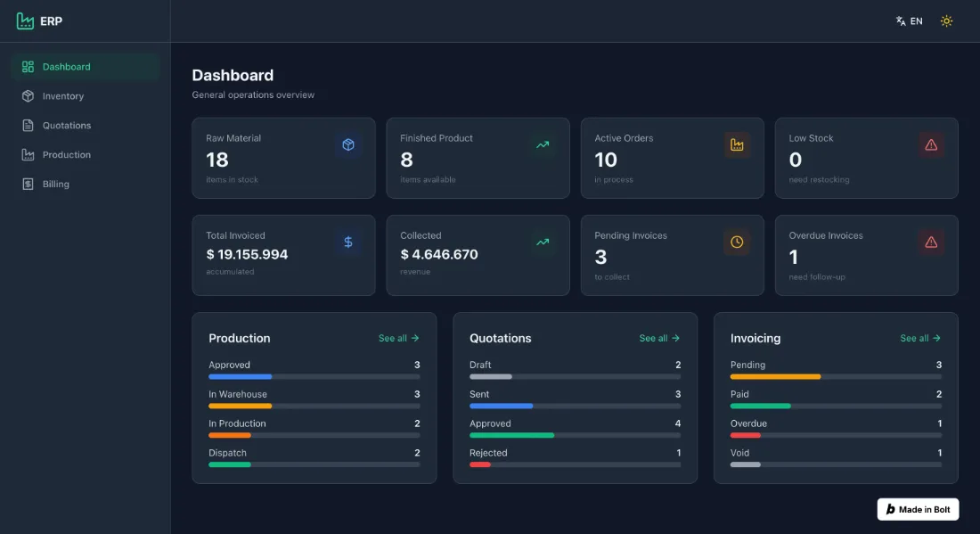Click the Raw Material cube icon
Viewport: 980px width, 534px height.
click(348, 145)
